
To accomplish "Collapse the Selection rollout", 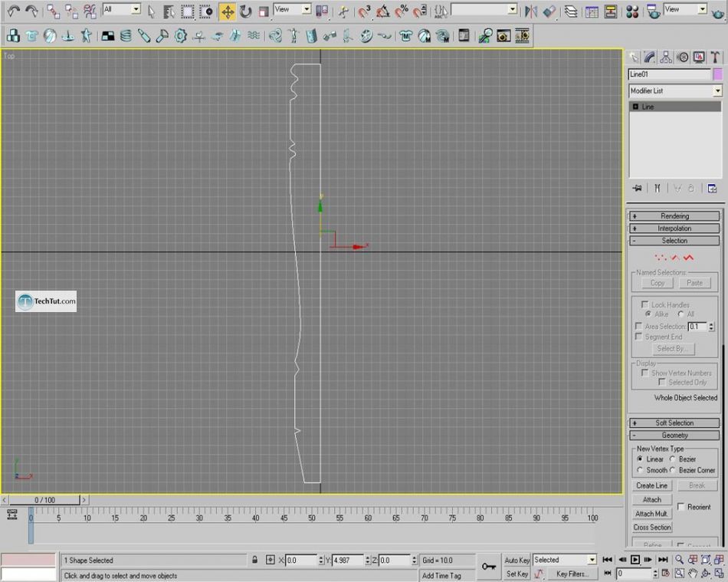I will [x=674, y=241].
